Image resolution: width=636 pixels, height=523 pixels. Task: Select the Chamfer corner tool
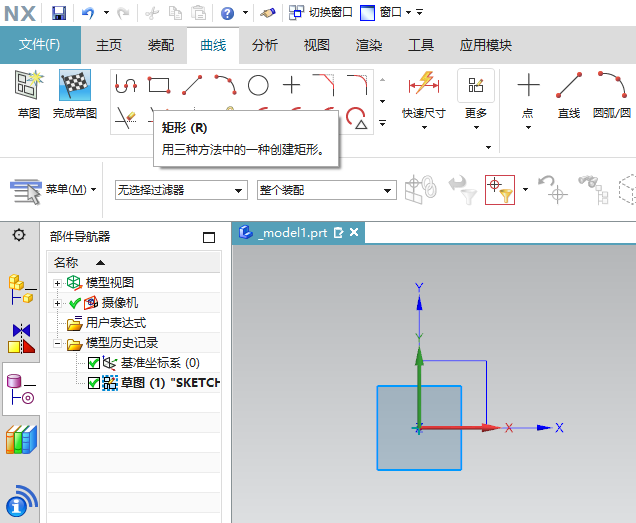point(324,85)
